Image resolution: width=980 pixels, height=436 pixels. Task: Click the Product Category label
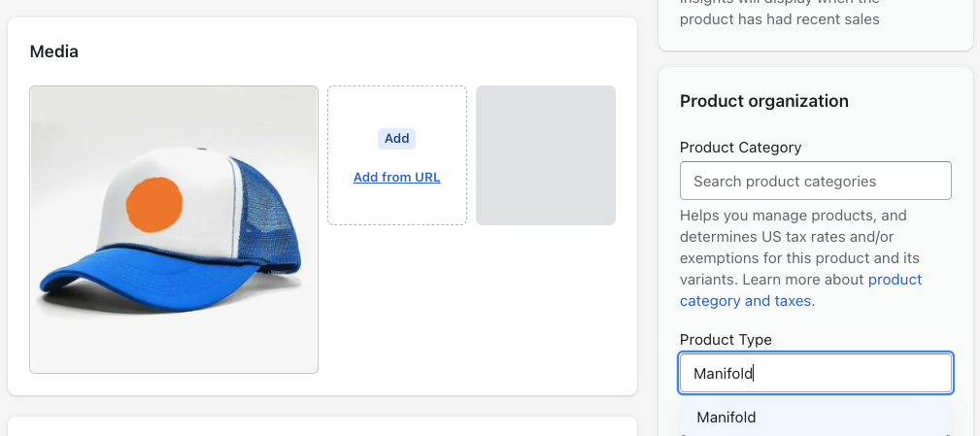[x=740, y=148]
